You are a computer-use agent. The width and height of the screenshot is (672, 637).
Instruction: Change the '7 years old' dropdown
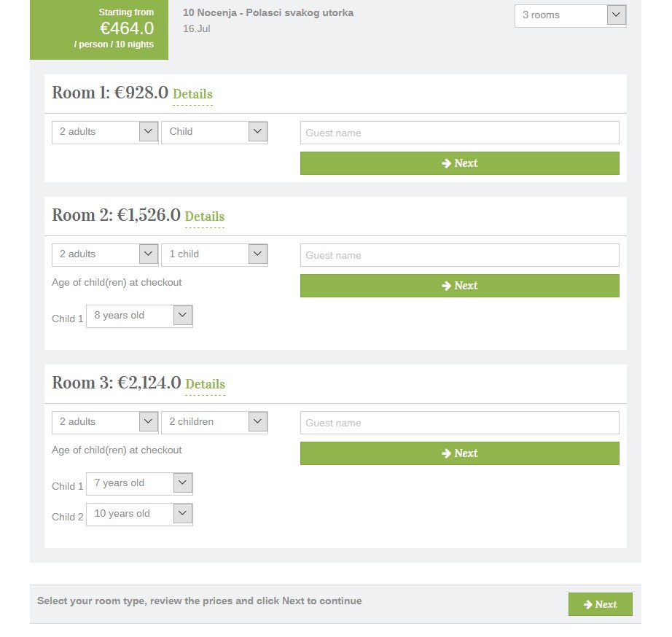click(x=139, y=483)
